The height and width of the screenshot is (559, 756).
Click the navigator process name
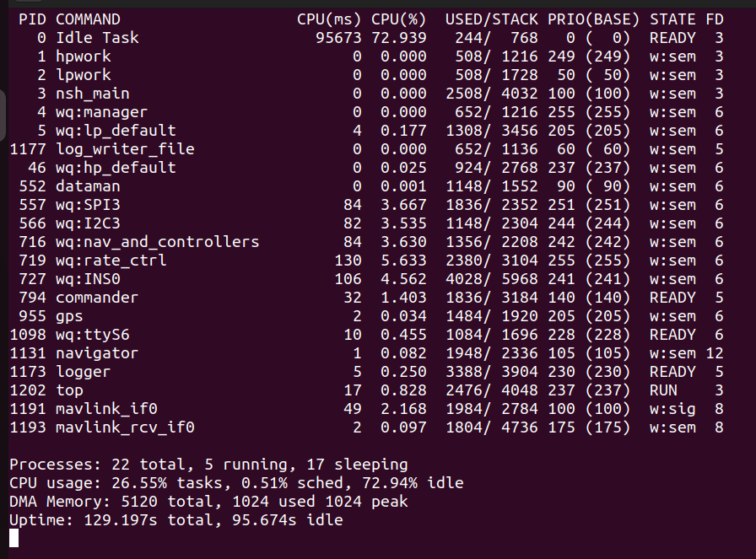pyautogui.click(x=96, y=352)
